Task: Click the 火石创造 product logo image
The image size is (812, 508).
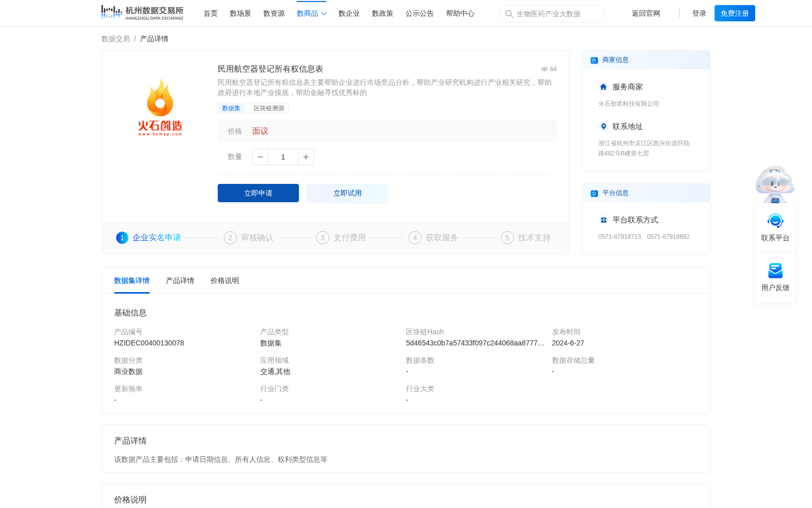Action: pyautogui.click(x=160, y=107)
